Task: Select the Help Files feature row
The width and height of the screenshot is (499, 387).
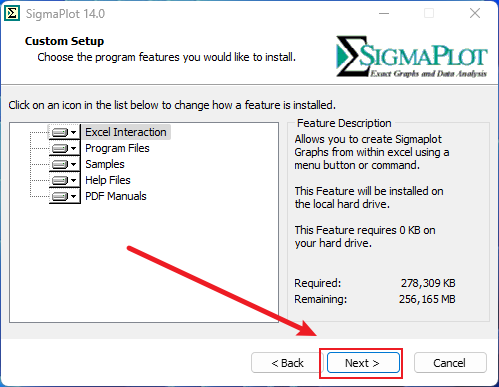Action: pyautogui.click(x=108, y=180)
